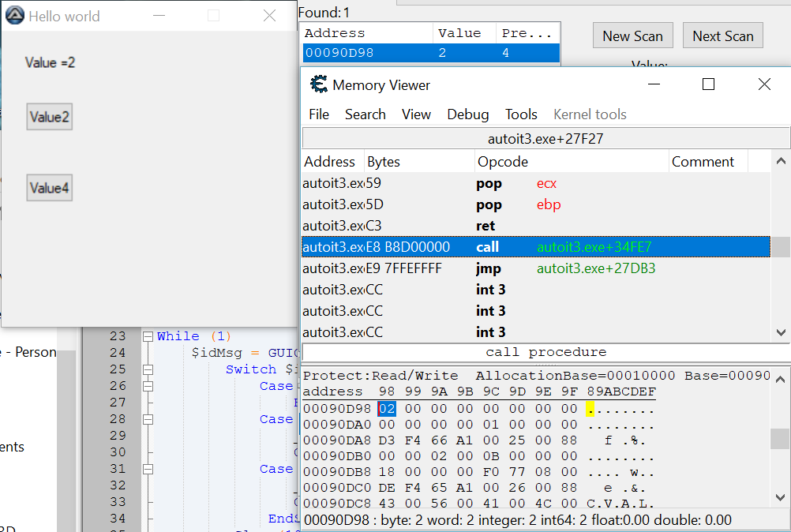Click hex row address 00090DA0

pos(337,425)
